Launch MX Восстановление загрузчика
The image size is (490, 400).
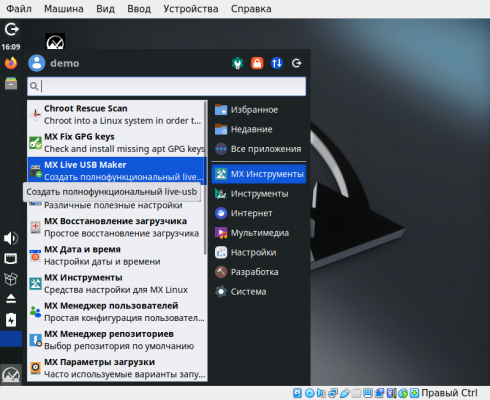[x=117, y=227]
